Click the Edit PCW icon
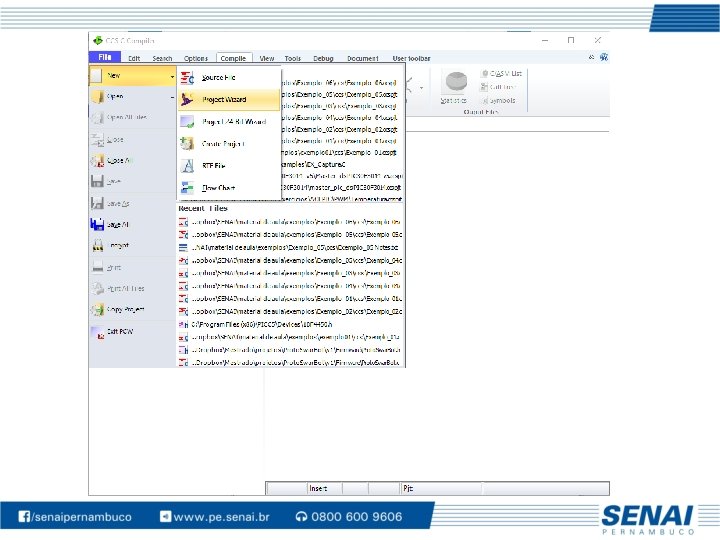The height and width of the screenshot is (540, 720). point(98,332)
